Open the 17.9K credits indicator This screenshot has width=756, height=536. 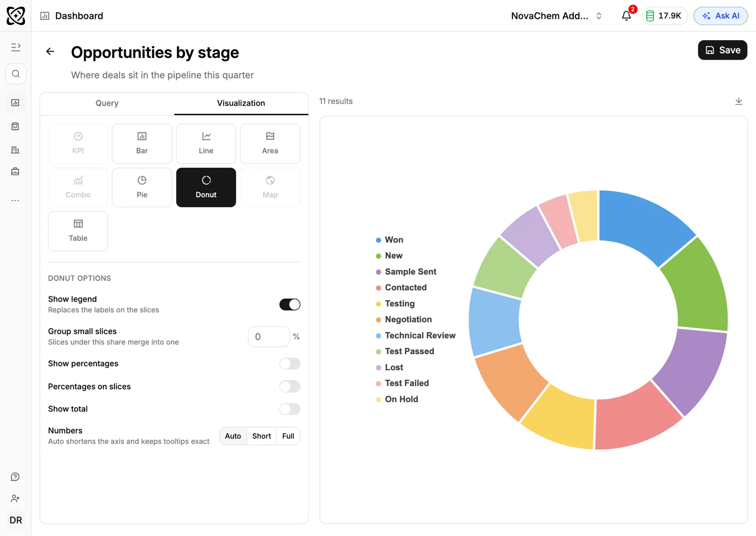[x=664, y=16]
